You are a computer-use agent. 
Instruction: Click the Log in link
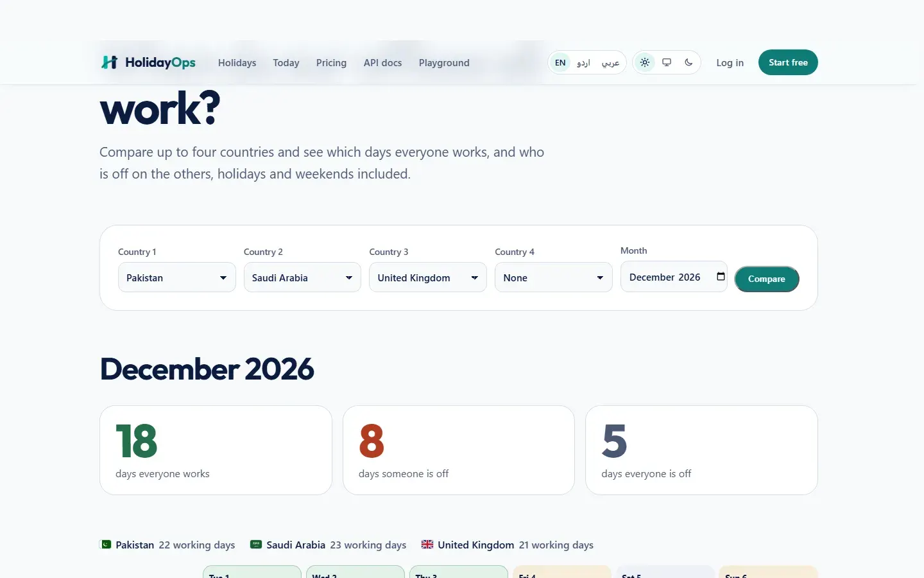[x=730, y=63]
